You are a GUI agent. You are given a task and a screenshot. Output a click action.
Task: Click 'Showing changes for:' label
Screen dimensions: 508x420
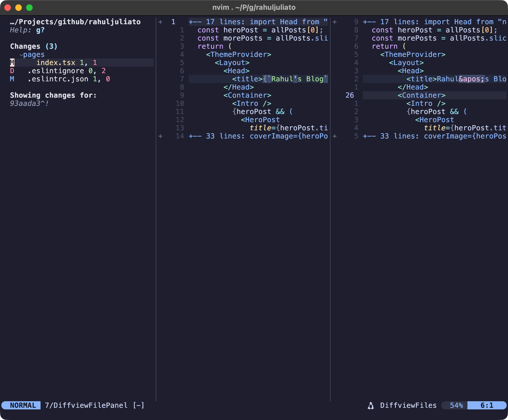pyautogui.click(x=53, y=95)
